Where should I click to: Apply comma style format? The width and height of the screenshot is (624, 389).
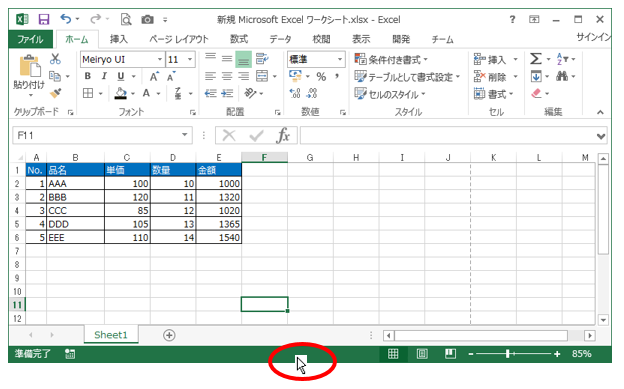337,76
